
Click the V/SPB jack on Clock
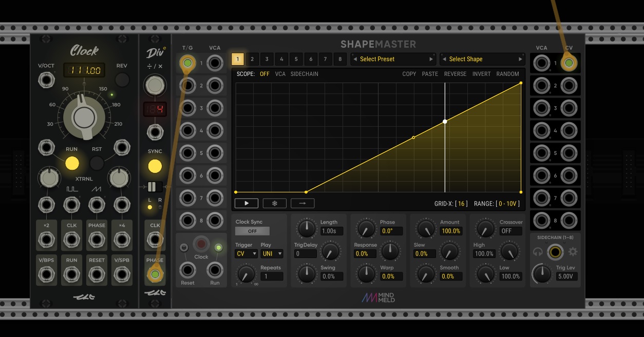[122, 274]
